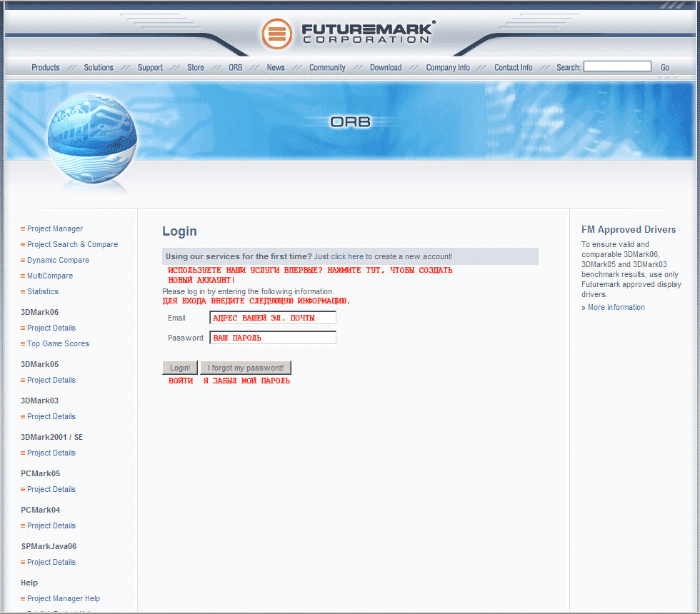Open Project Details under PCMark04
The width and height of the screenshot is (700, 614).
click(51, 525)
